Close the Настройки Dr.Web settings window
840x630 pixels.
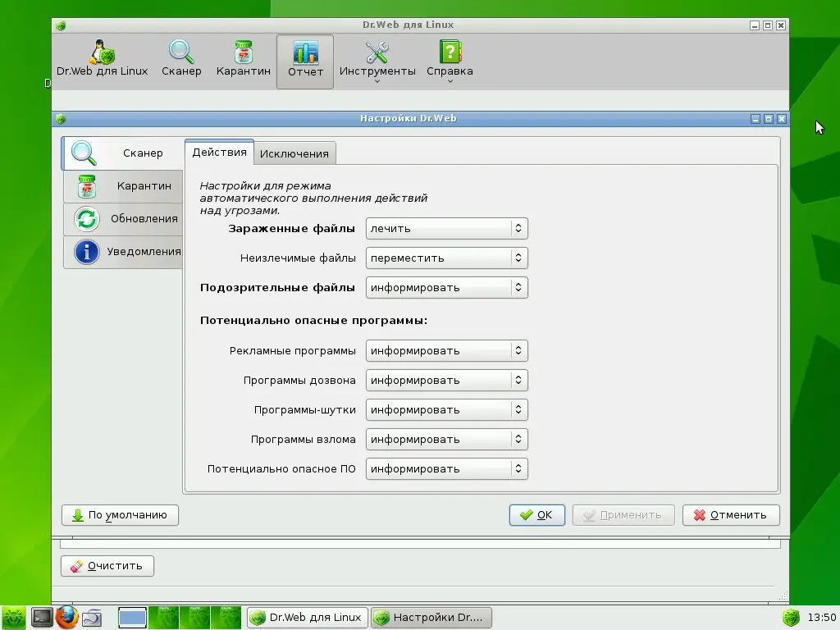click(x=782, y=119)
